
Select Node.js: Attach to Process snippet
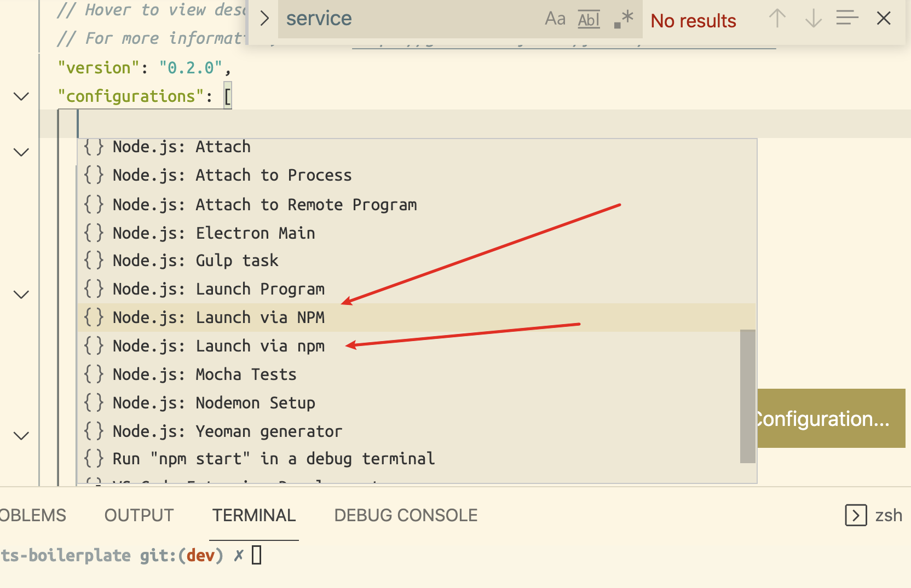coord(232,175)
